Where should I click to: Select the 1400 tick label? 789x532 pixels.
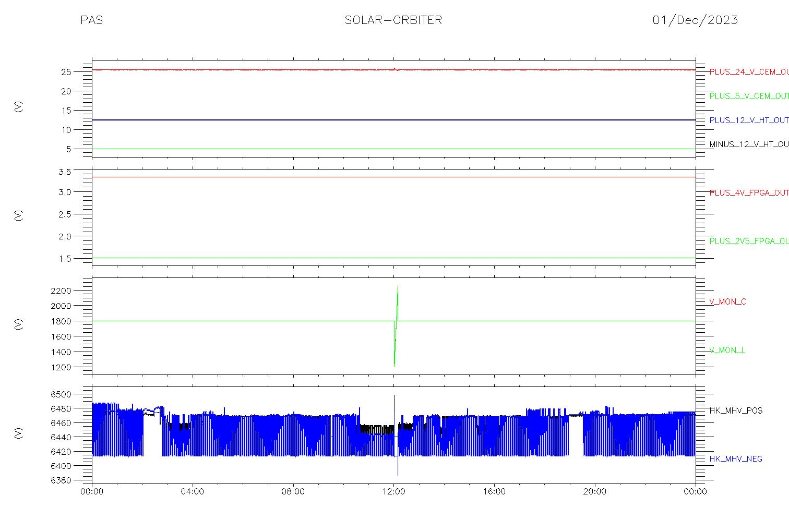click(61, 352)
